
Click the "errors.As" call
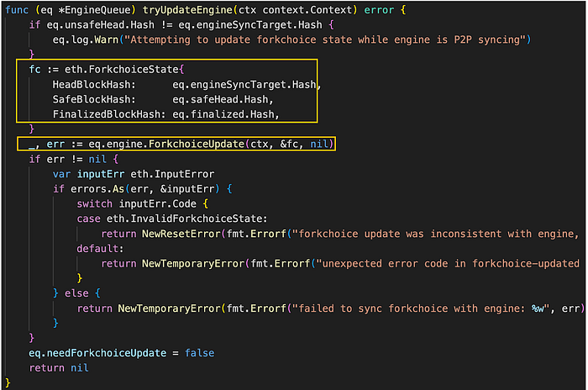97,189
